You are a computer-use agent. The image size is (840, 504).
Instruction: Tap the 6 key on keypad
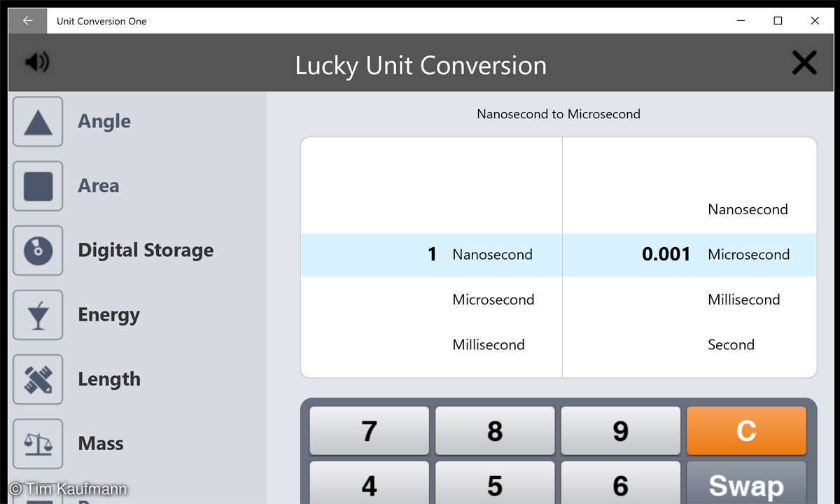(x=620, y=483)
